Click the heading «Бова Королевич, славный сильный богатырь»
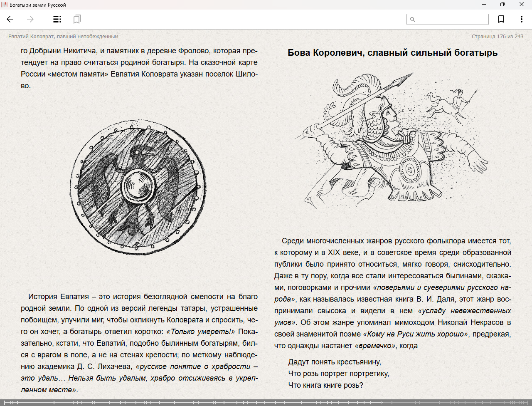 click(x=392, y=53)
